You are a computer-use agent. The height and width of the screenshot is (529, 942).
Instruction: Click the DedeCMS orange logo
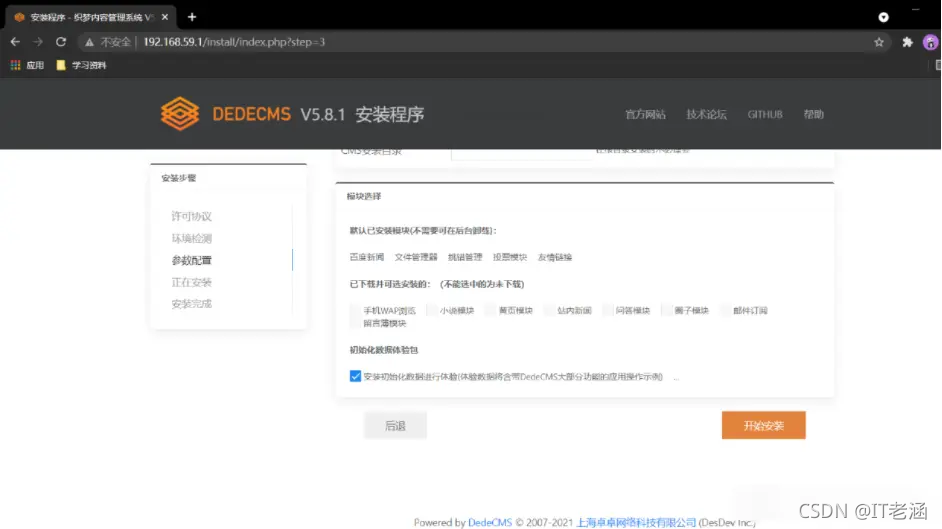coord(180,113)
